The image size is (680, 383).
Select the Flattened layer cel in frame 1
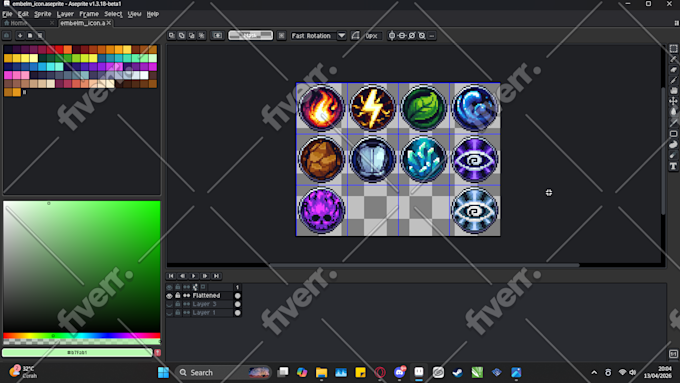[x=238, y=295]
